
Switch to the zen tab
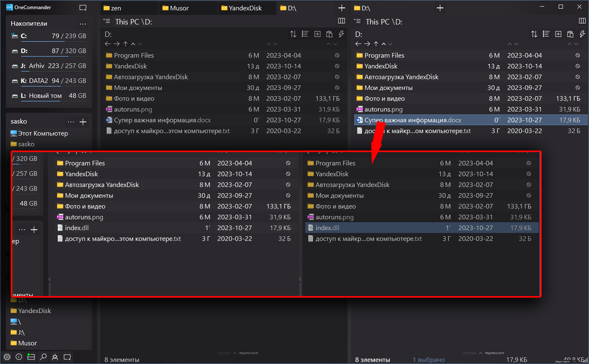[130, 8]
